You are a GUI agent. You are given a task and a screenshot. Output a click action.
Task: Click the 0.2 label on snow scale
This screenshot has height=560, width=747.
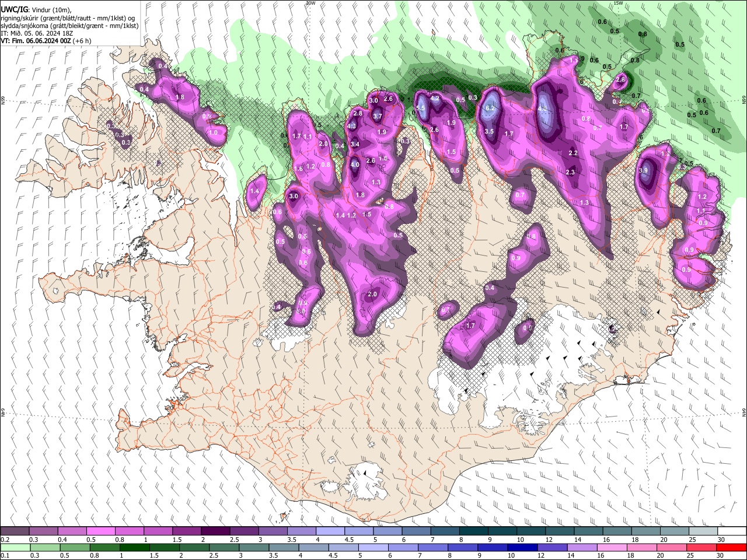pos(5,540)
